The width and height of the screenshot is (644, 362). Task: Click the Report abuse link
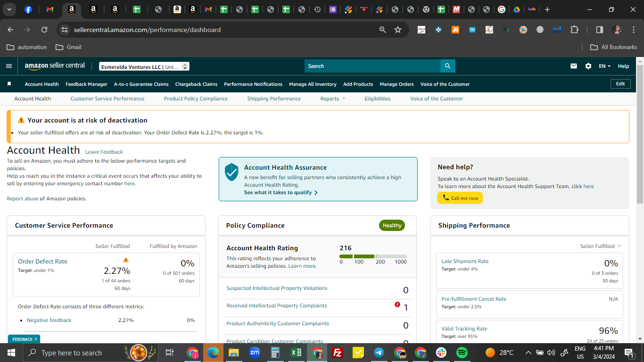(23, 198)
